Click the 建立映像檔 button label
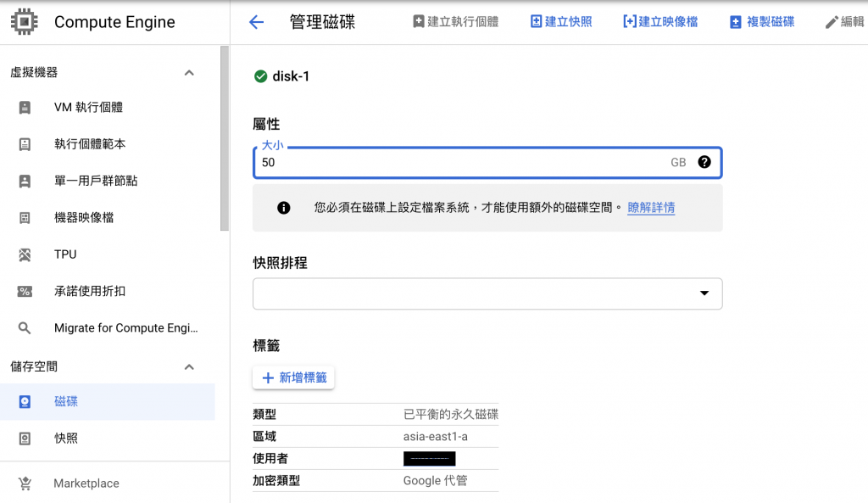Screen dimensions: 868x503 point(668,21)
